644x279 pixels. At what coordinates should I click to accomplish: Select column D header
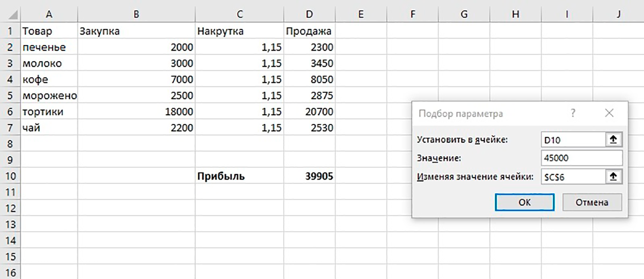(x=309, y=15)
